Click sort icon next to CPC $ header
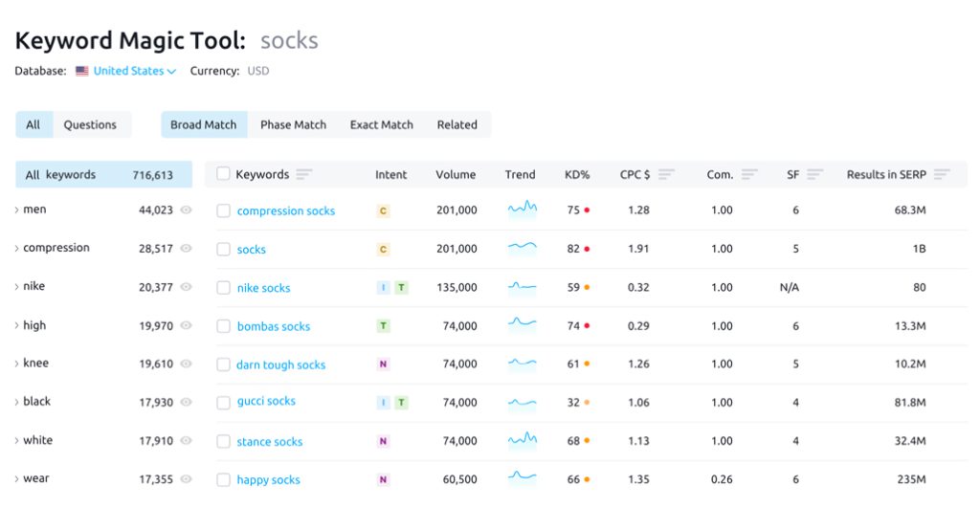The width and height of the screenshot is (980, 530). point(666,174)
